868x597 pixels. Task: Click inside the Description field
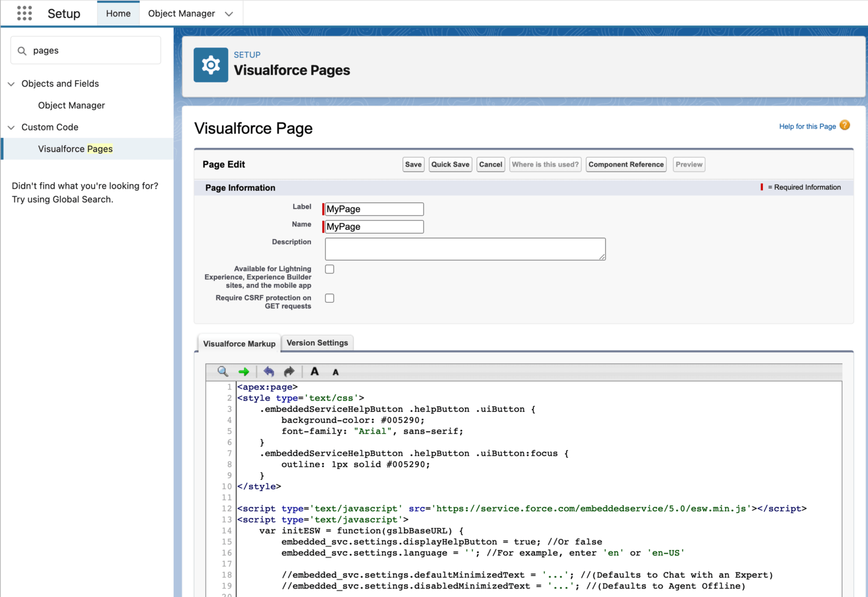tap(465, 249)
